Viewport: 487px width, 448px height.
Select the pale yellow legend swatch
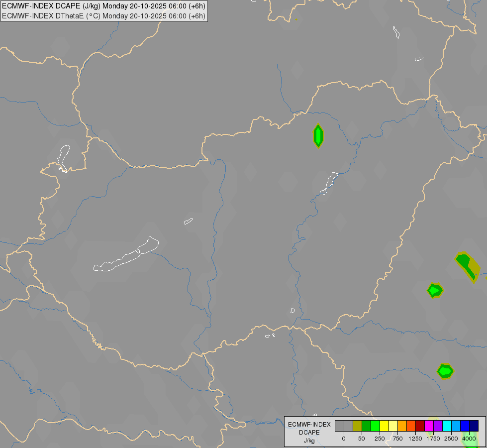click(393, 426)
